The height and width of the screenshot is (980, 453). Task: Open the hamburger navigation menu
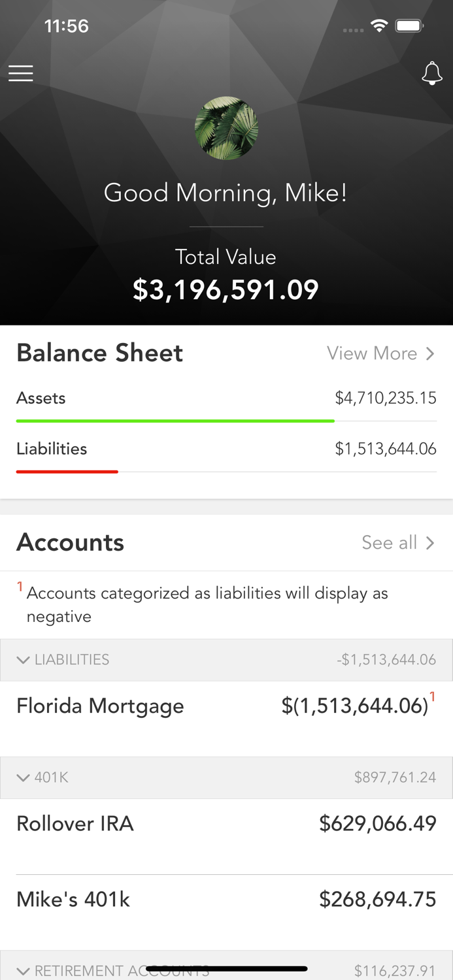(x=20, y=73)
